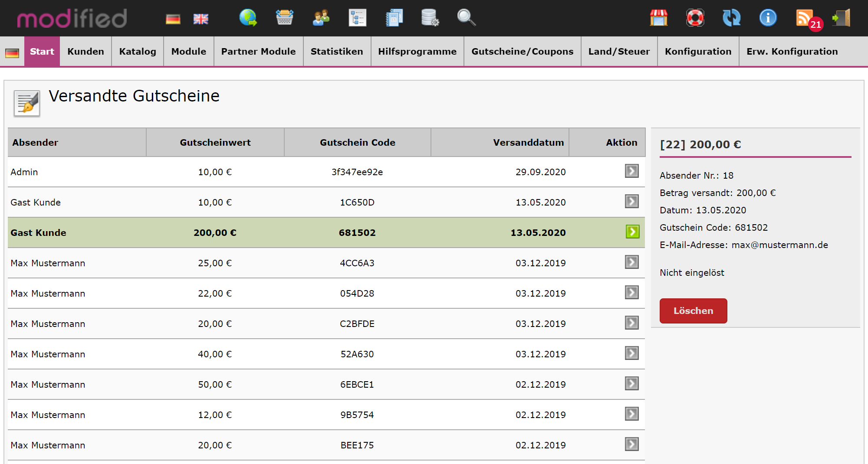This screenshot has height=464, width=868.
Task: Open the customers people icon
Action: point(321,18)
